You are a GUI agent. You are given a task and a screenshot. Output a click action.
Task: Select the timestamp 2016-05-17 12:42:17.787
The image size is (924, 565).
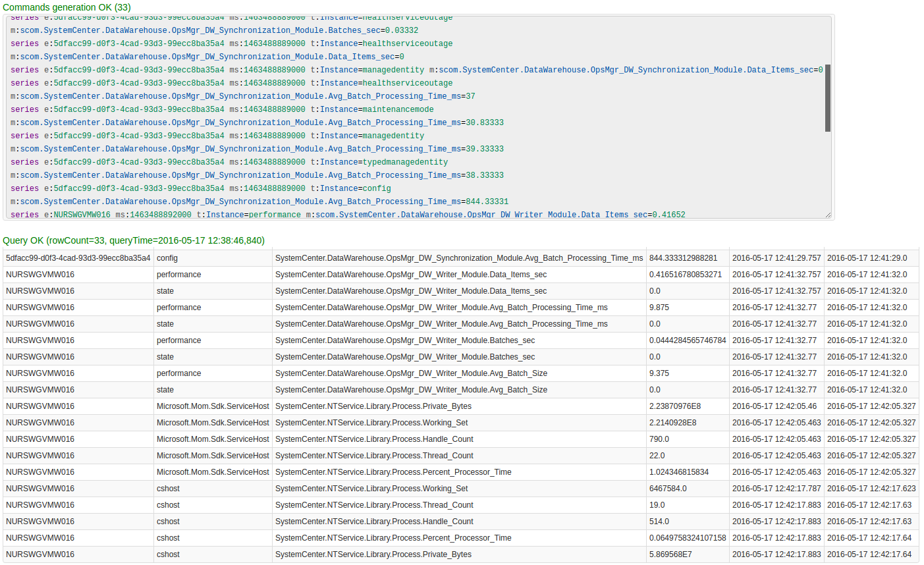(776, 489)
